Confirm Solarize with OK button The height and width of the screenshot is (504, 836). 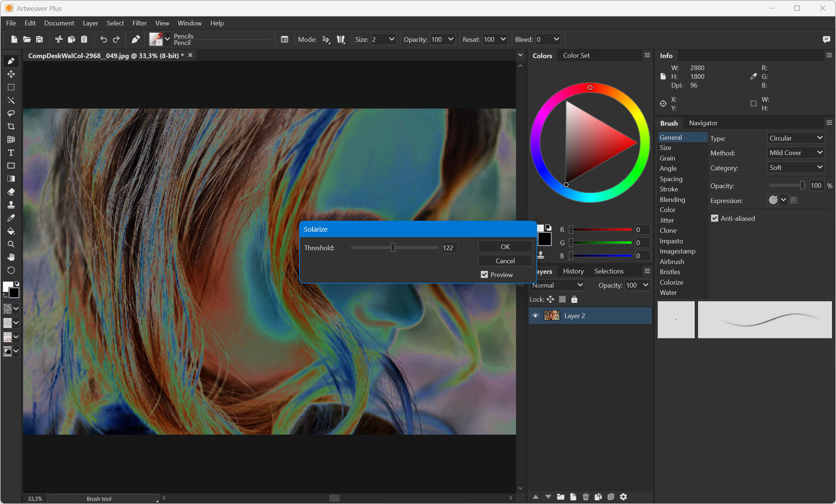505,247
